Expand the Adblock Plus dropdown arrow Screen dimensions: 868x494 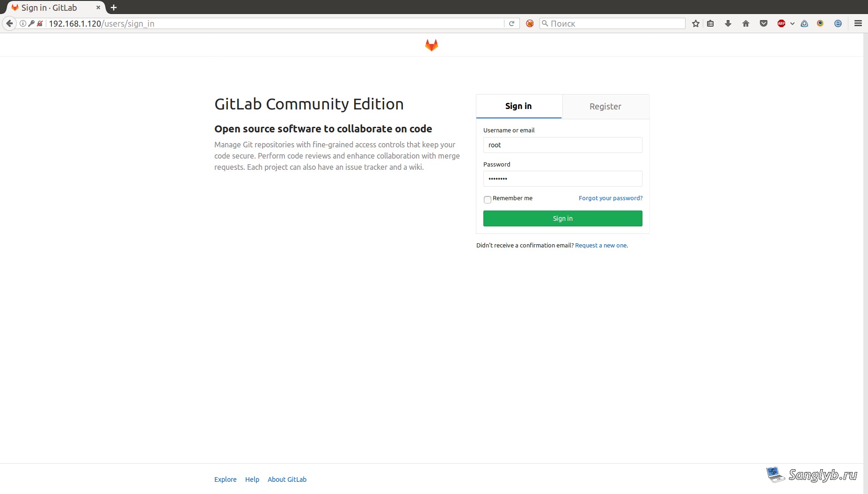coord(792,23)
